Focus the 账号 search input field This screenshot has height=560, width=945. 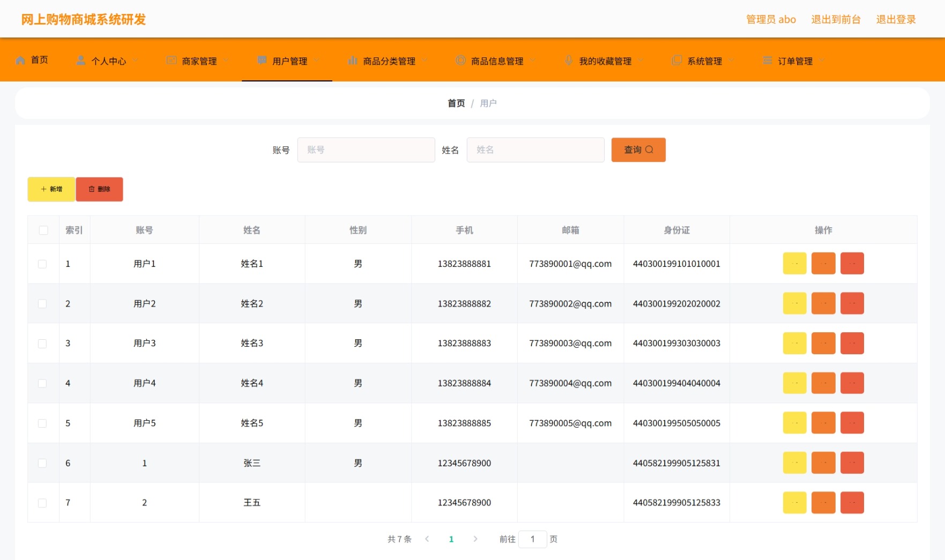(366, 150)
